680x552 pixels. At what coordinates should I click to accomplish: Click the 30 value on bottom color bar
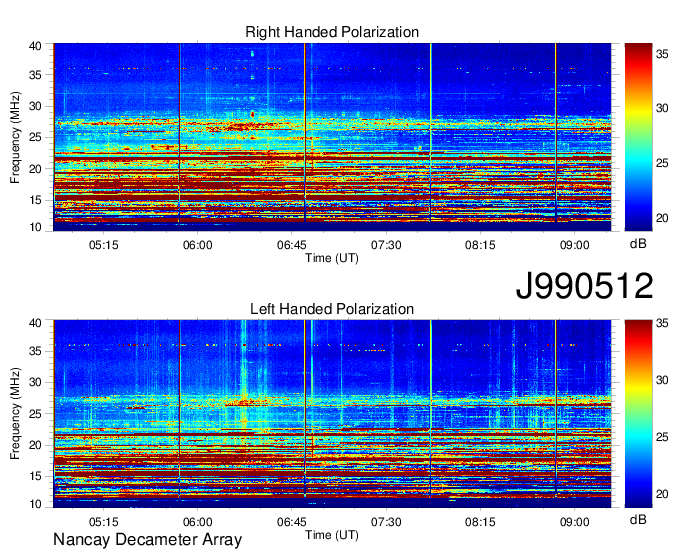(662, 380)
